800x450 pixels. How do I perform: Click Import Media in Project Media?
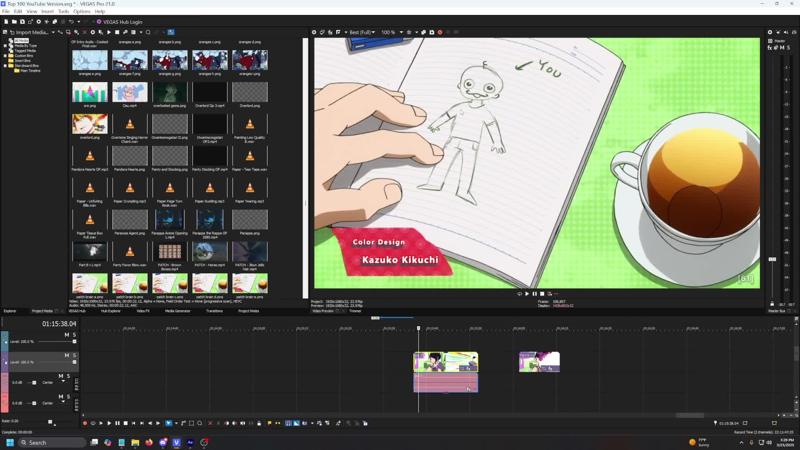coord(29,32)
